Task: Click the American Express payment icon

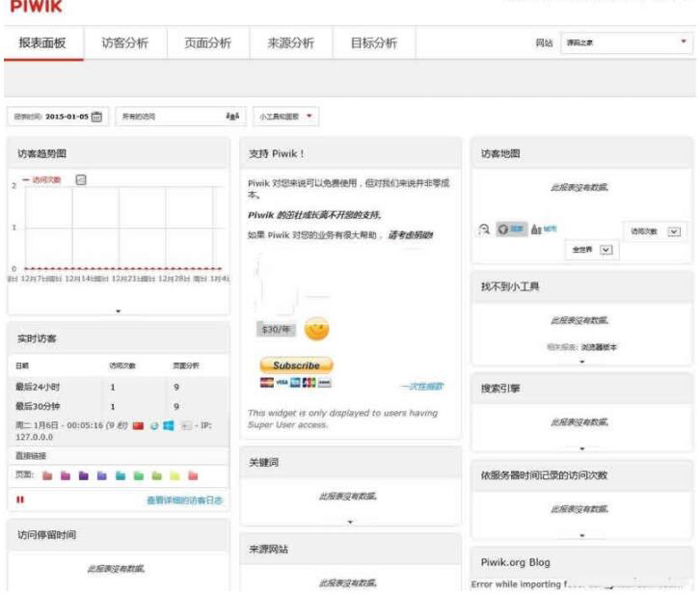Action: point(296,383)
